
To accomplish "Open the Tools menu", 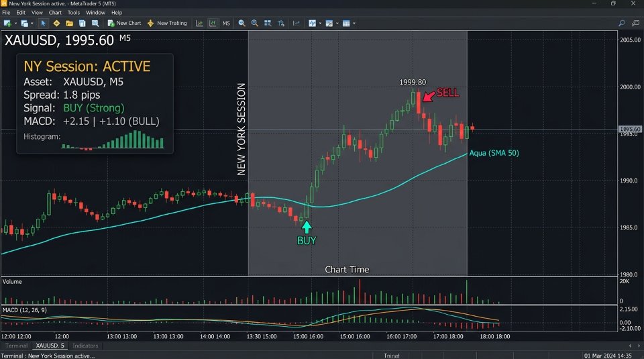I will (x=74, y=13).
